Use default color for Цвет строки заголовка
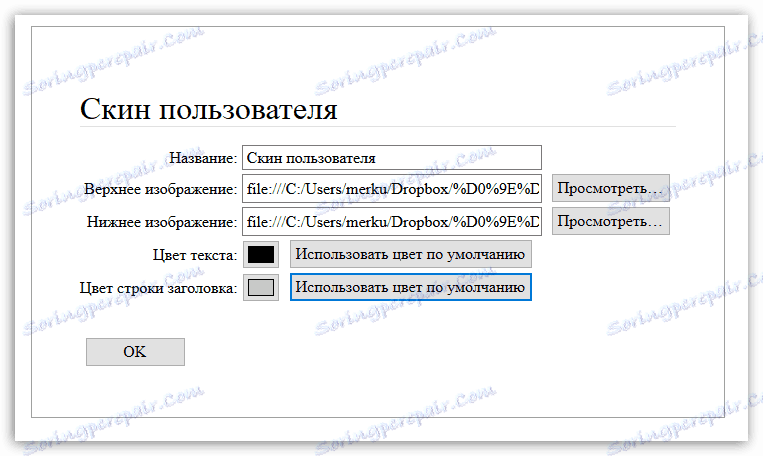763x456 pixels. pyautogui.click(x=411, y=287)
